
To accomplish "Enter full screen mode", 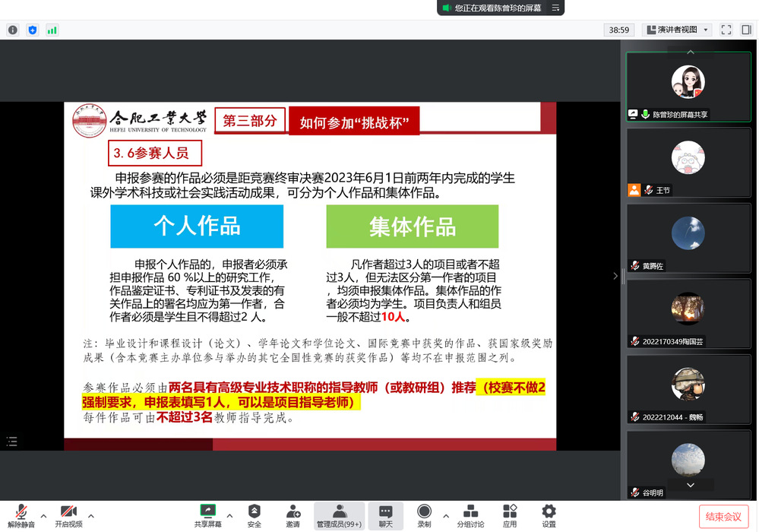I will (x=726, y=30).
